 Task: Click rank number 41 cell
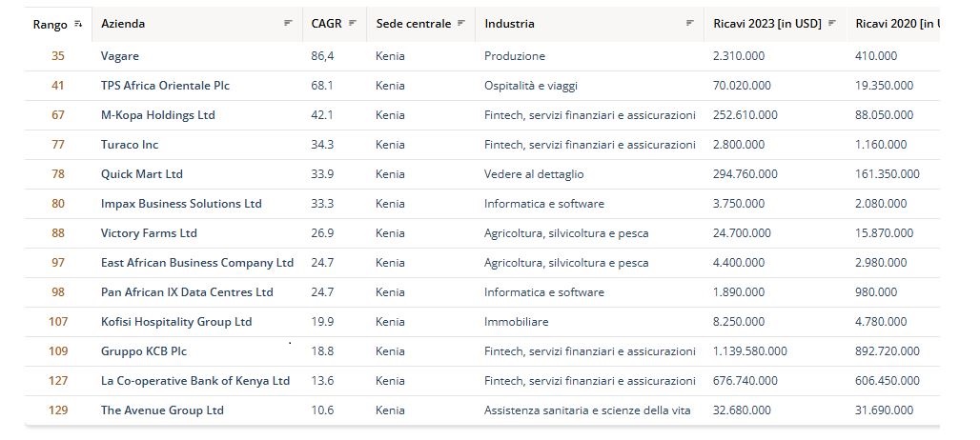click(x=58, y=86)
